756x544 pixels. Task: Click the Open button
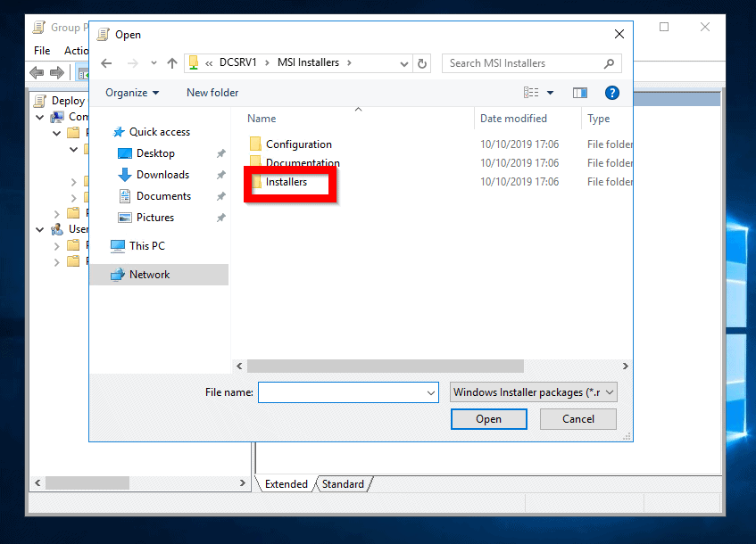pos(488,418)
